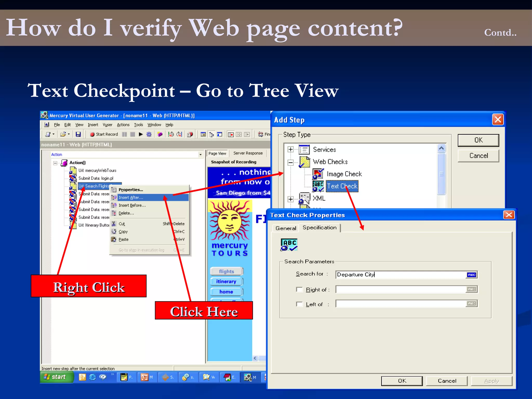
Task: Expand the XML node in Add Step
Action: point(291,199)
